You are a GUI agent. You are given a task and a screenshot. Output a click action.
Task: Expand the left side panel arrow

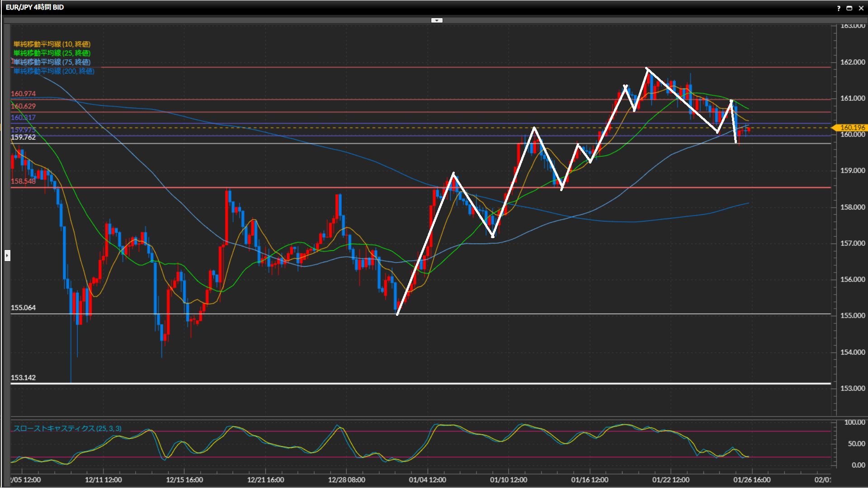[x=7, y=256]
